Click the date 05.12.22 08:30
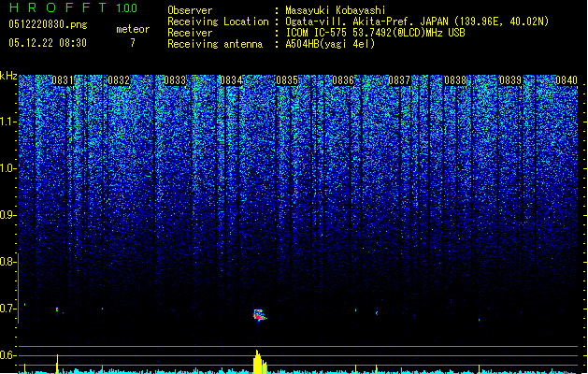 [x=48, y=42]
